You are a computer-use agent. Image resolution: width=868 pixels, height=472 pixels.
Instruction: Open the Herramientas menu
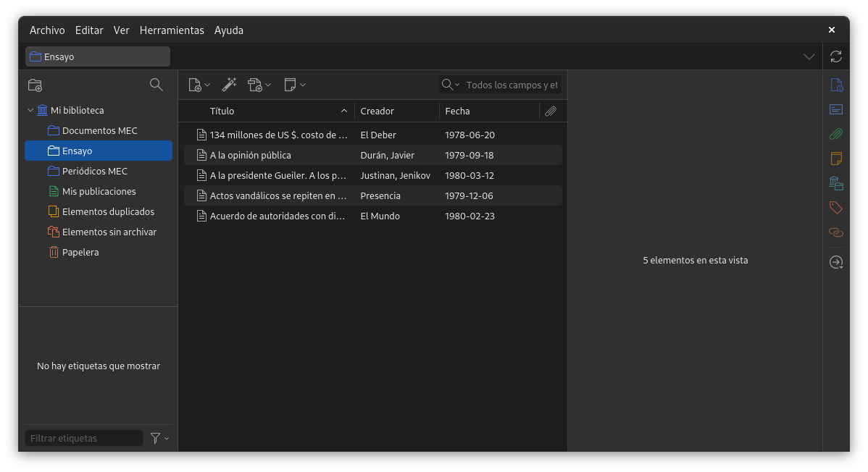172,30
